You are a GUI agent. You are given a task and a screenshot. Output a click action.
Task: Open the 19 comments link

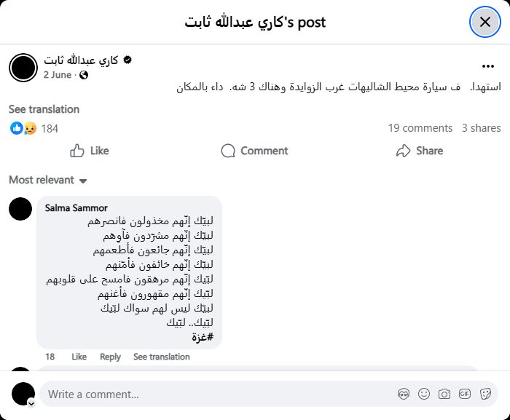point(420,128)
